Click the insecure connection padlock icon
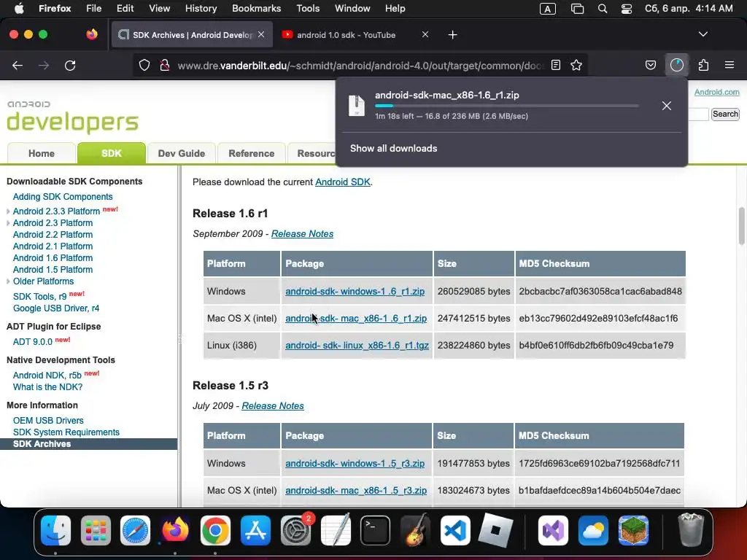Viewport: 747px width, 560px height. point(165,65)
